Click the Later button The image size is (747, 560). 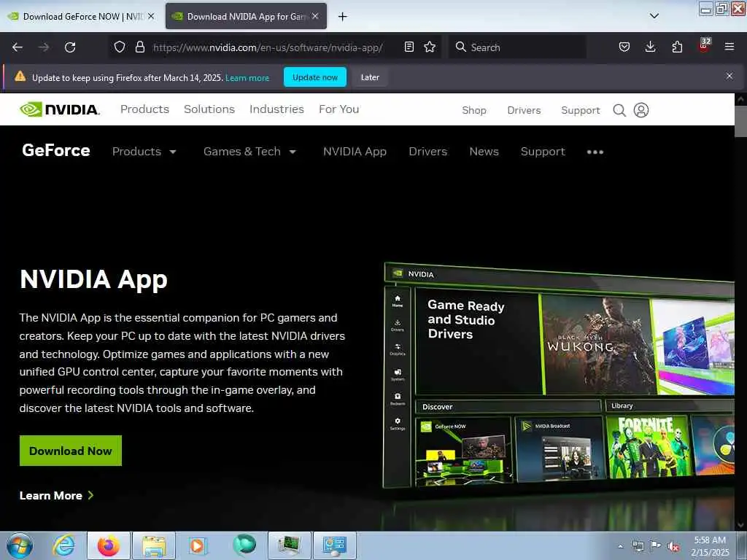click(370, 77)
